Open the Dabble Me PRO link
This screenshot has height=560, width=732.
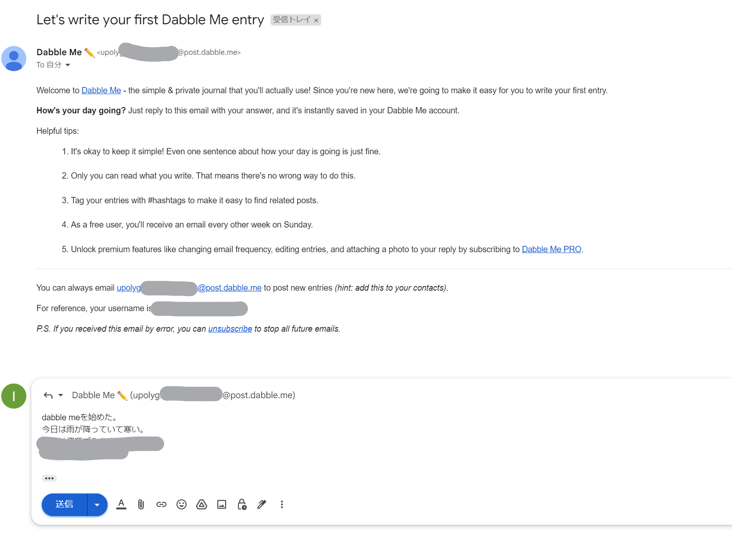click(551, 249)
